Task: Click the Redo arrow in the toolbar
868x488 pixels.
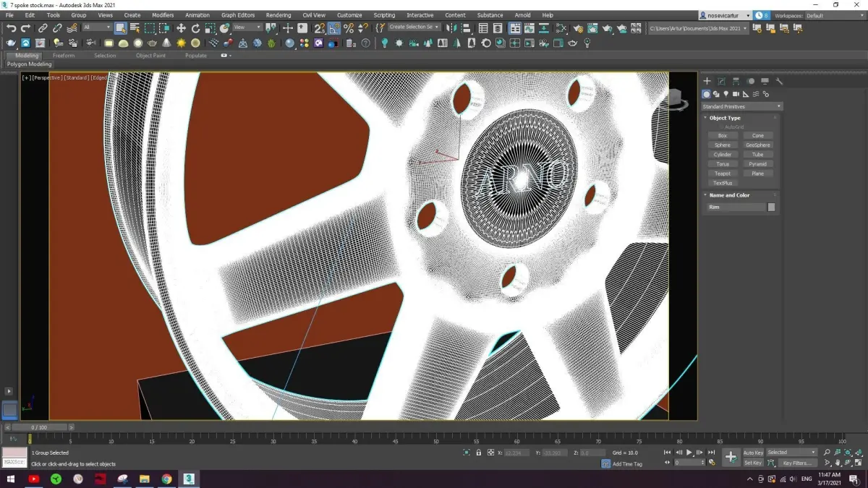Action: (x=26, y=28)
